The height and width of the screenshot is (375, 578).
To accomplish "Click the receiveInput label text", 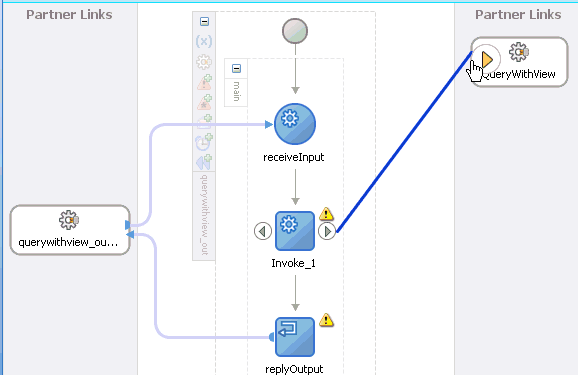I will (x=294, y=157).
